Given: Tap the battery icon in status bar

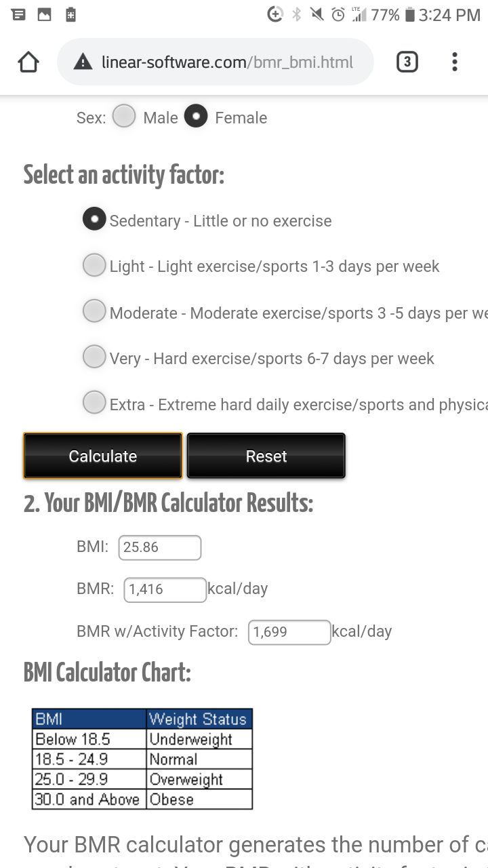Looking at the screenshot, I should coord(409,15).
